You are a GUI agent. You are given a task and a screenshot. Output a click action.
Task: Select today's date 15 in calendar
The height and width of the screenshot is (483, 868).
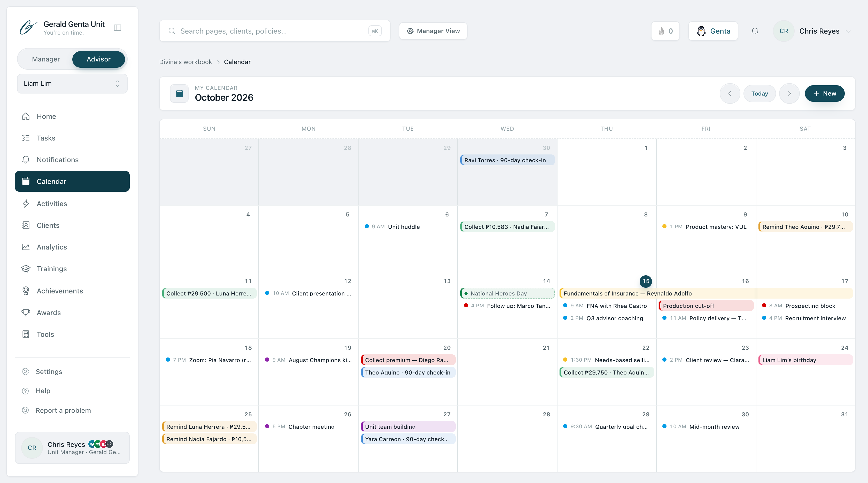point(646,281)
